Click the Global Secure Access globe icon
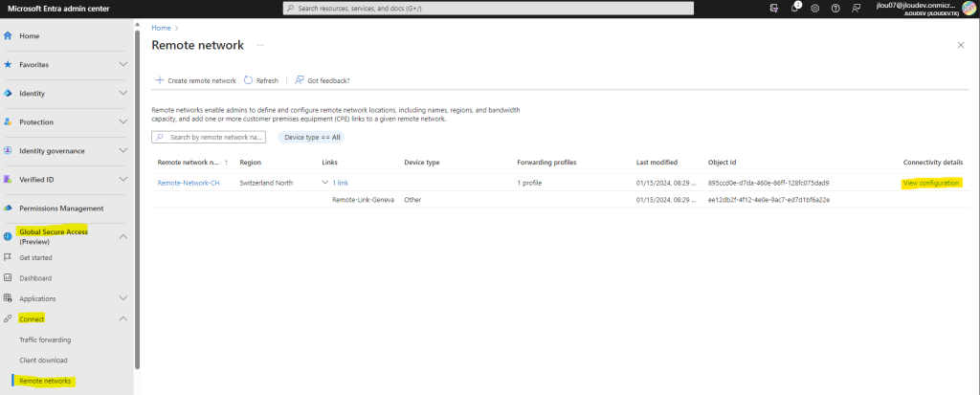Screen dimensions: 980x395 [x=8, y=237]
